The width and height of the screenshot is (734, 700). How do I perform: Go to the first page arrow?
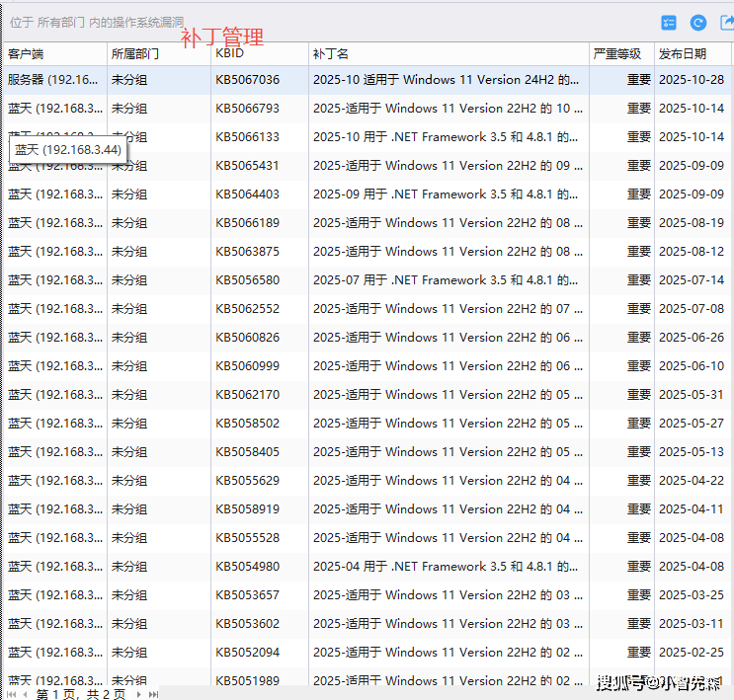click(10, 694)
